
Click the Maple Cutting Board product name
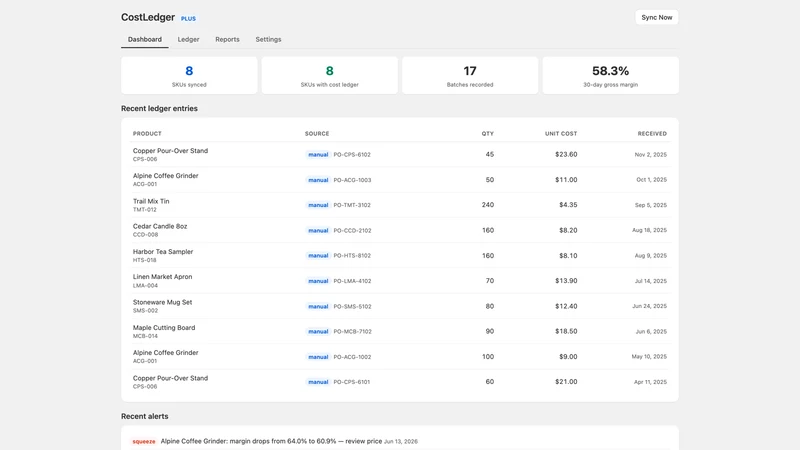coord(164,328)
